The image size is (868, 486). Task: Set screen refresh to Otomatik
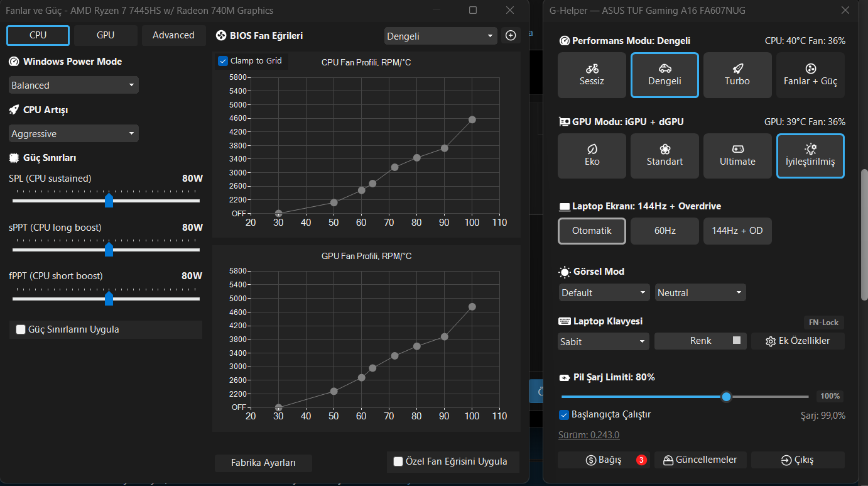[x=592, y=231]
